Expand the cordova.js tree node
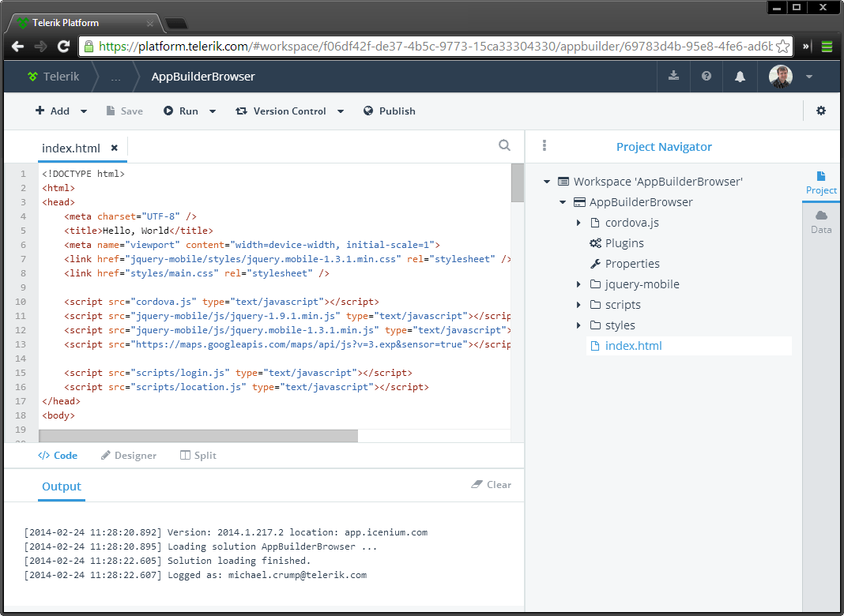 (578, 223)
